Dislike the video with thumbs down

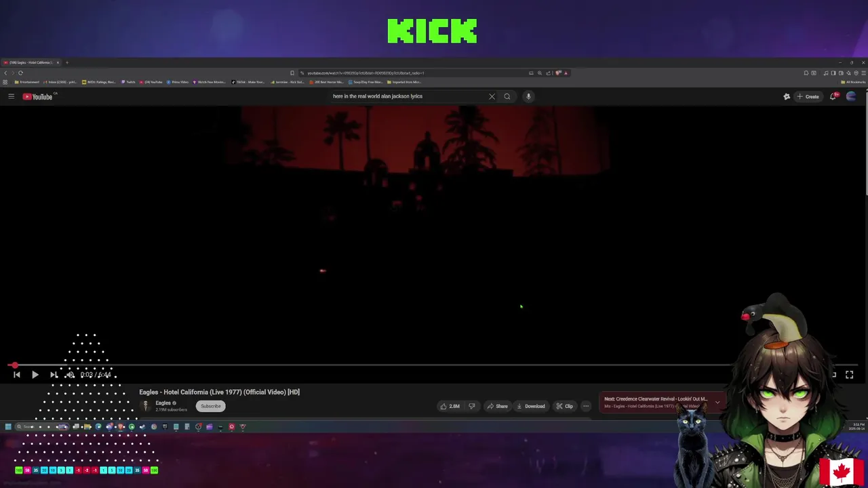[x=472, y=406]
